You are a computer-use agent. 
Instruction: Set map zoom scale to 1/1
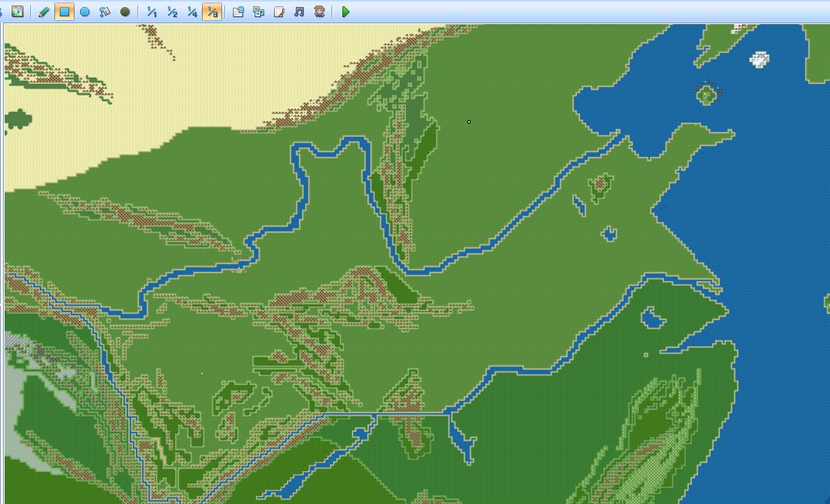151,12
